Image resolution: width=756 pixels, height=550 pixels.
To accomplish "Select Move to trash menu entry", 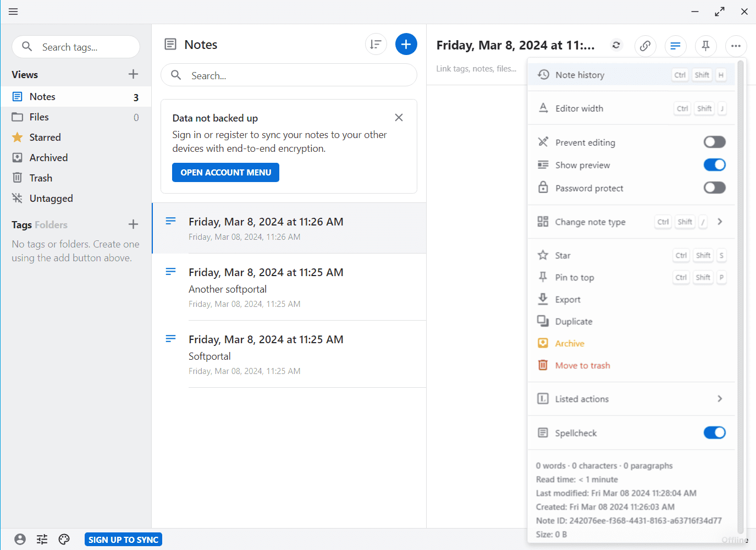I will pos(582,366).
